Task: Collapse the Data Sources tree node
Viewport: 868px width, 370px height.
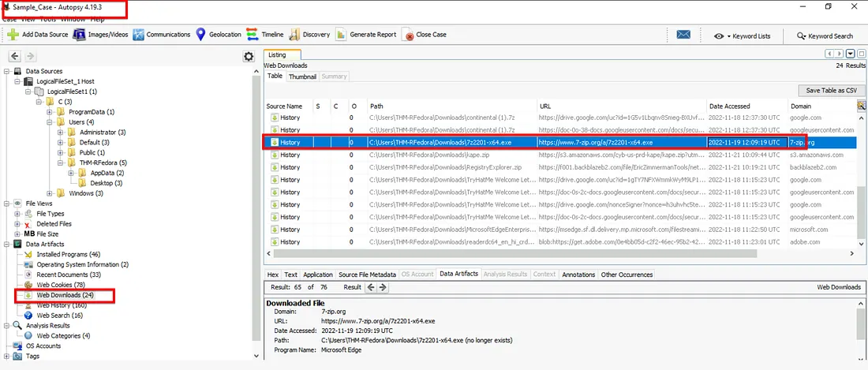Action: (x=7, y=71)
